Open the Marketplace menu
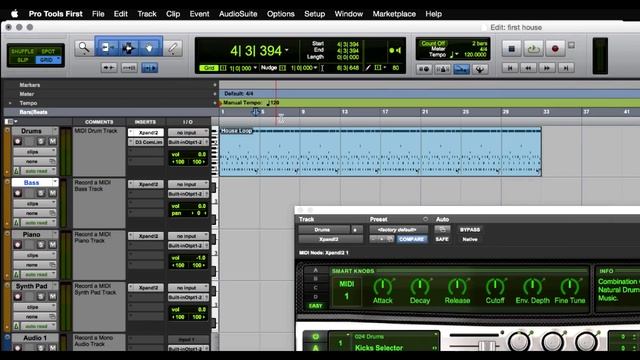Screen dimensions: 640x360 (x=394, y=14)
